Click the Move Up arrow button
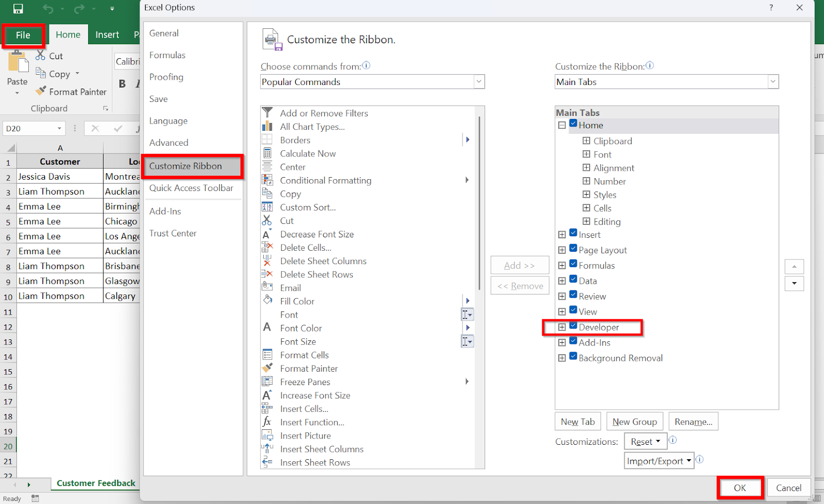Viewport: 824px width, 504px height. coord(794,267)
